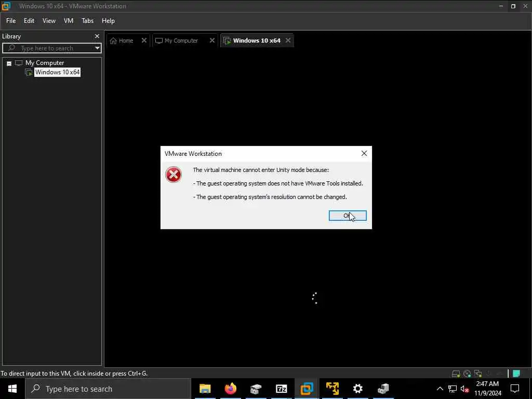This screenshot has width=532, height=399.
Task: Select Windows 10 x64 in the Library tree
Action: pos(57,72)
